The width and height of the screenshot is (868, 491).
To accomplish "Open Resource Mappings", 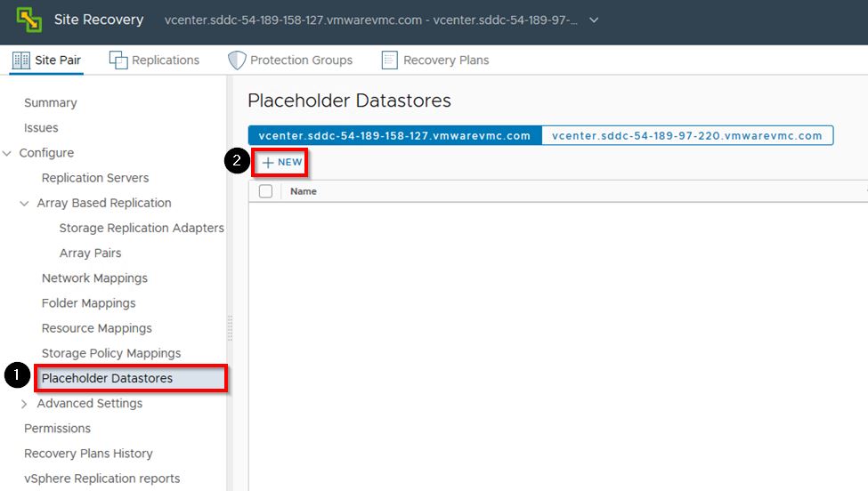I will click(x=97, y=328).
